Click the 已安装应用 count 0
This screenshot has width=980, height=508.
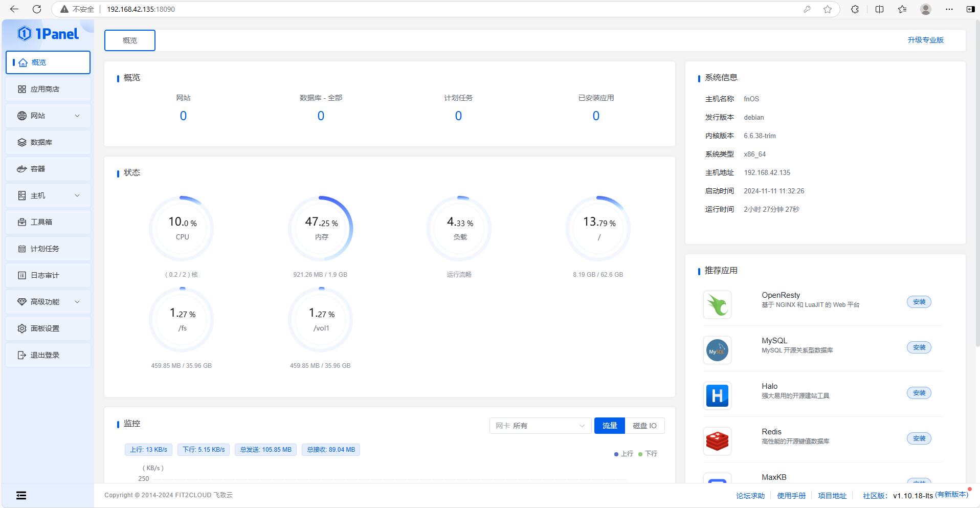pyautogui.click(x=596, y=116)
